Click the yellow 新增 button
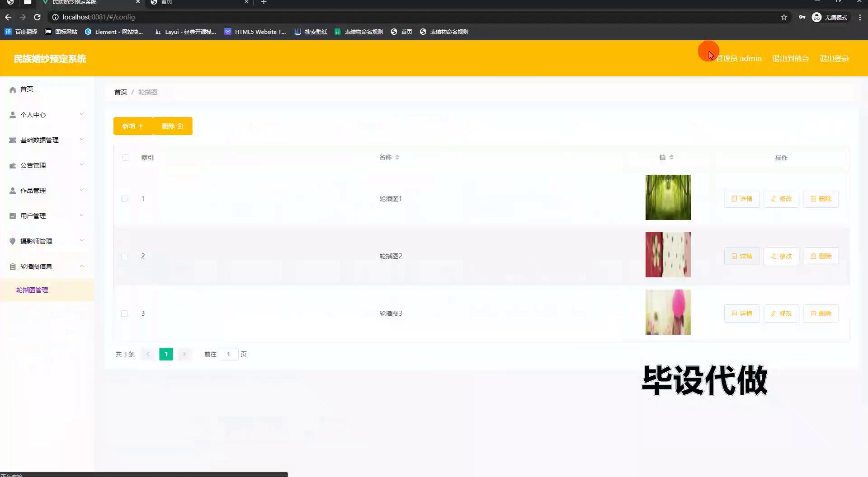 click(x=133, y=126)
